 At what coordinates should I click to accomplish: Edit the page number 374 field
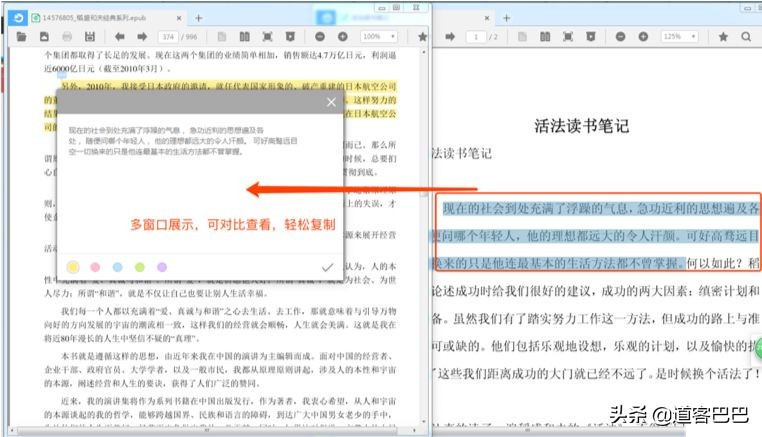tap(168, 36)
